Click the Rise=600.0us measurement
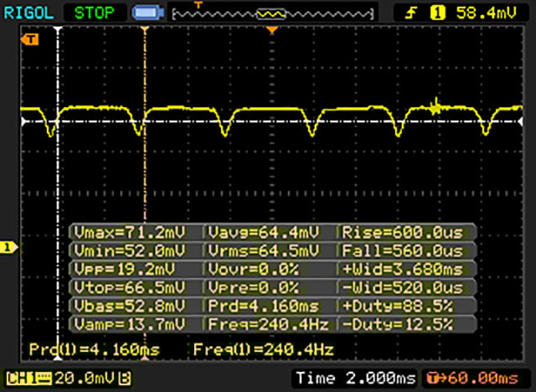Viewport: 536px width, 392px height. (402, 232)
